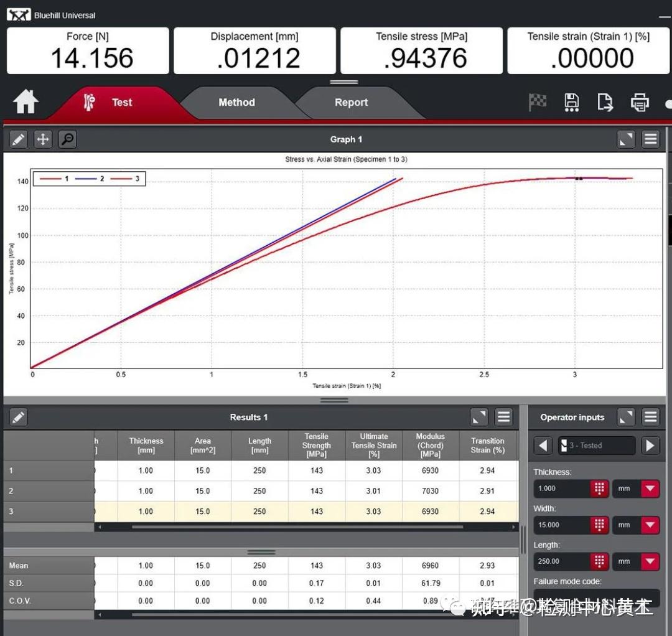This screenshot has height=636, width=672.
Task: Click the Modulus (Chord) column header
Action: pos(431,446)
